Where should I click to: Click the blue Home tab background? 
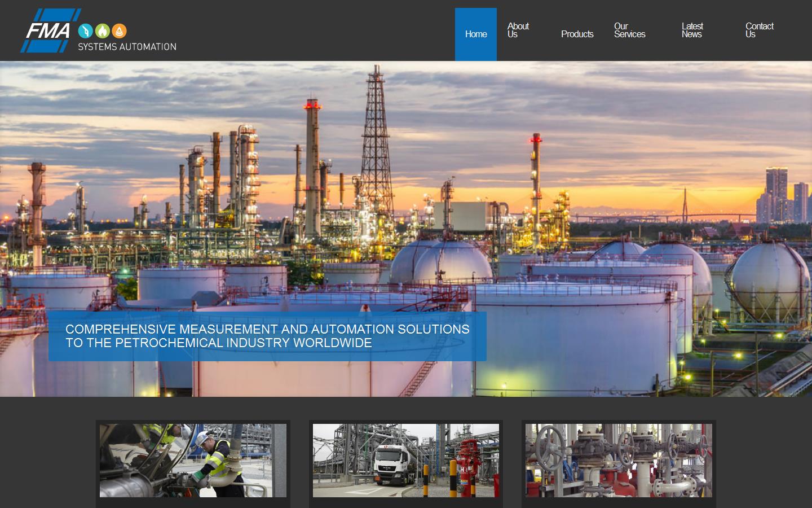tap(475, 51)
